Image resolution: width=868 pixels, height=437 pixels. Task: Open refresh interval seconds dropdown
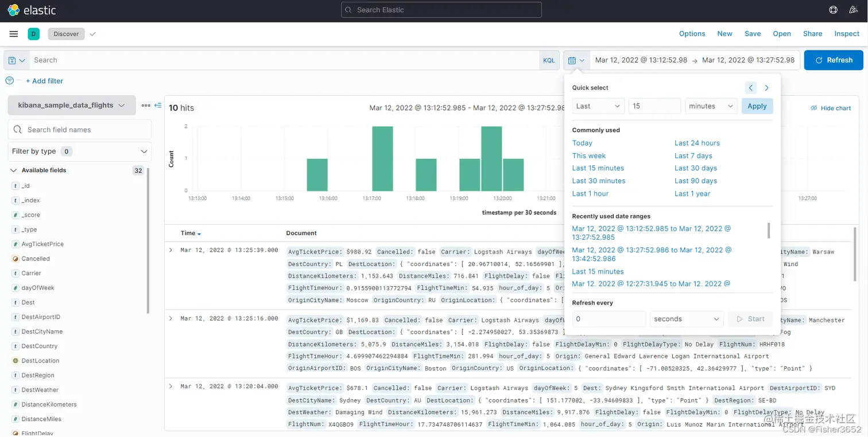point(687,319)
